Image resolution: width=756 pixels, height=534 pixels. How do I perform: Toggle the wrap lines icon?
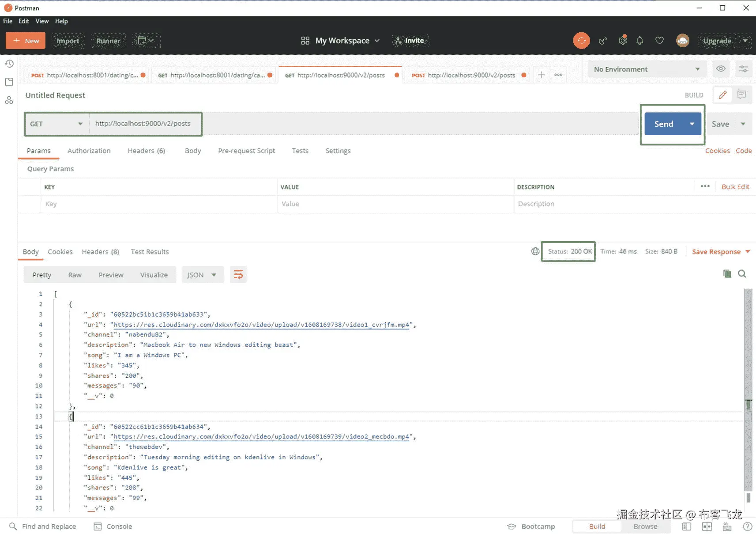[238, 275]
